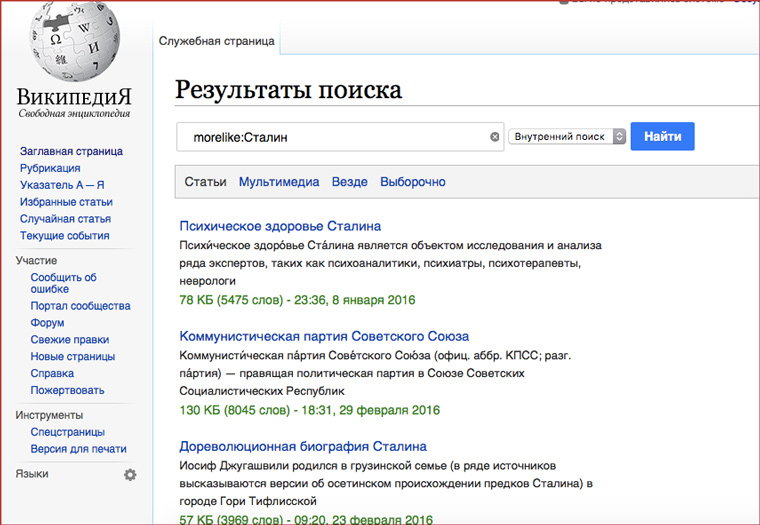This screenshot has width=760, height=525.
Task: Click the Википедия wordmark text
Action: pos(74,97)
